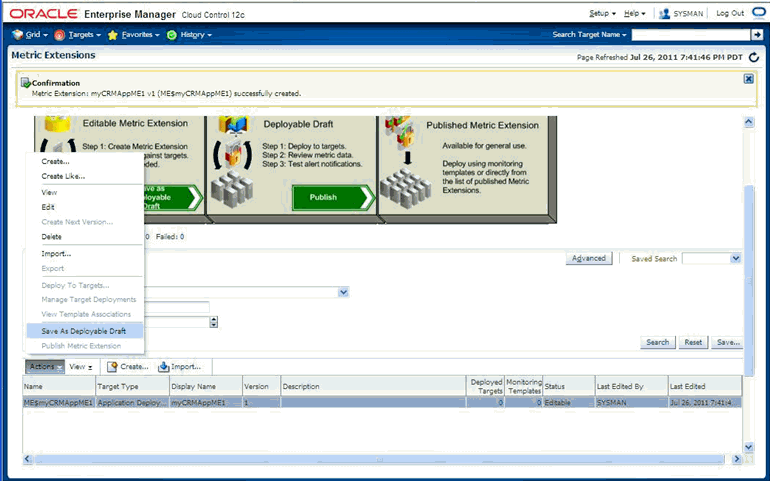The width and height of the screenshot is (770, 481).
Task: Choose Edit in the Actions menu
Action: (x=48, y=207)
